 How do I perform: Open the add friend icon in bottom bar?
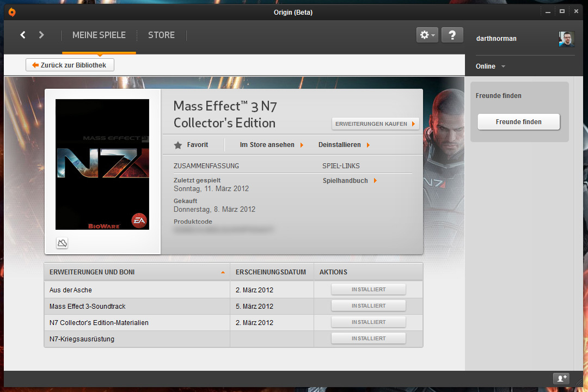pos(561,378)
